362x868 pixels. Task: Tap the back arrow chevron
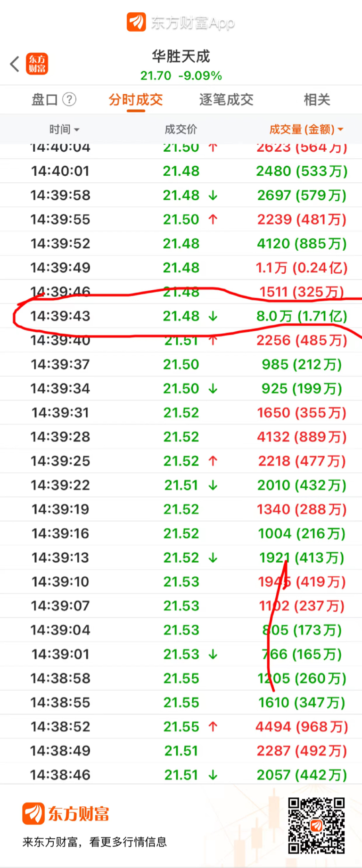click(15, 64)
